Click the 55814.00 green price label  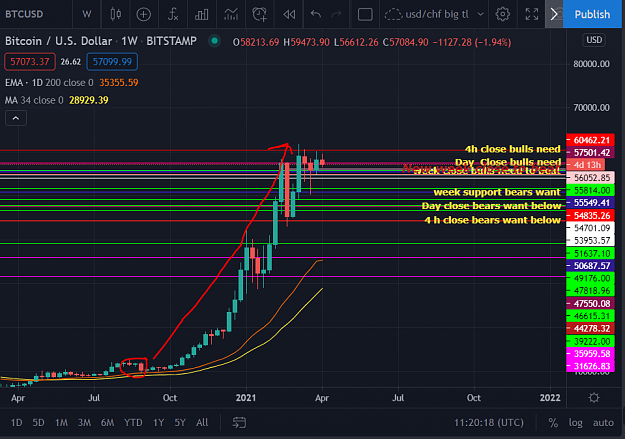click(590, 190)
